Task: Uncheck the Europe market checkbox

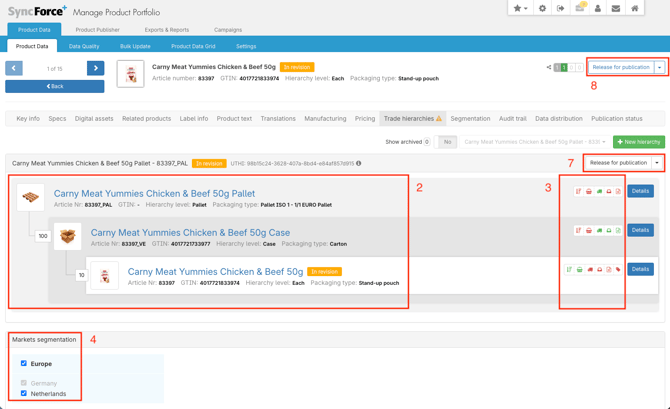Action: (24, 364)
